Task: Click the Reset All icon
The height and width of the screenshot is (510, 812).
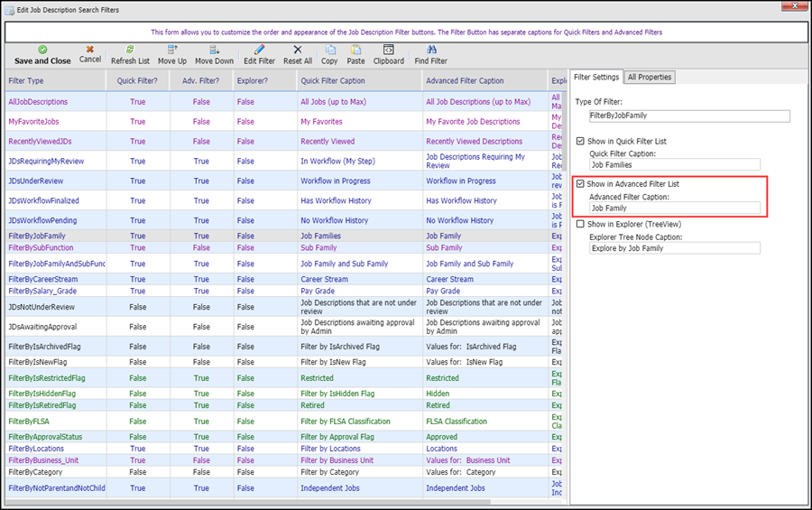Action: [297, 50]
